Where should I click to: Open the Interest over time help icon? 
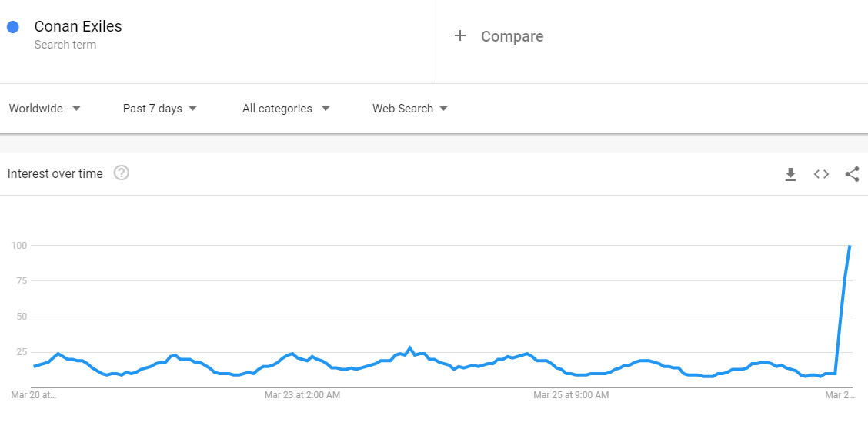click(x=121, y=173)
